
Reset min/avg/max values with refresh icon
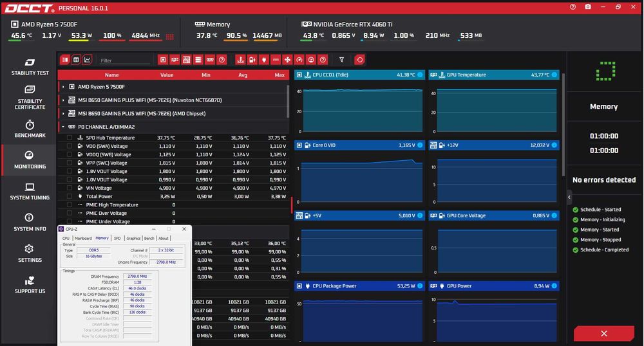(359, 60)
